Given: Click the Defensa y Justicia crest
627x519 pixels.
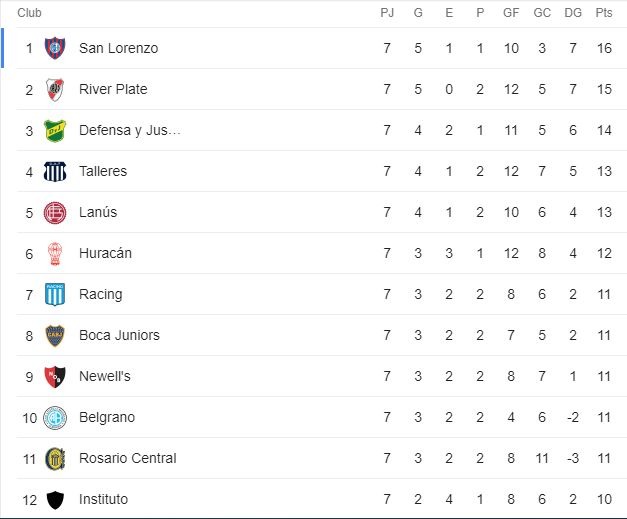Looking at the screenshot, I should point(55,131).
